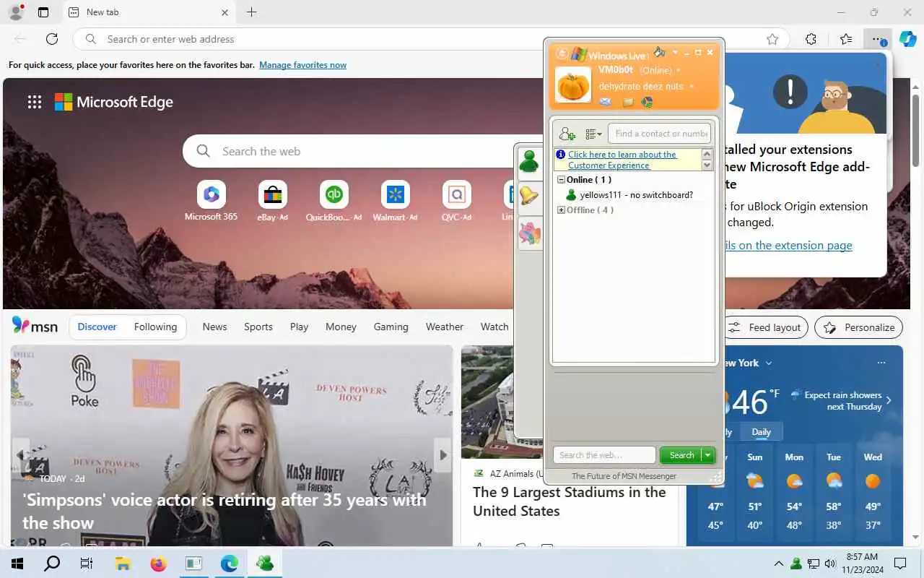The width and height of the screenshot is (924, 578).
Task: Open the paintbrush color scheme icon
Action: (659, 53)
